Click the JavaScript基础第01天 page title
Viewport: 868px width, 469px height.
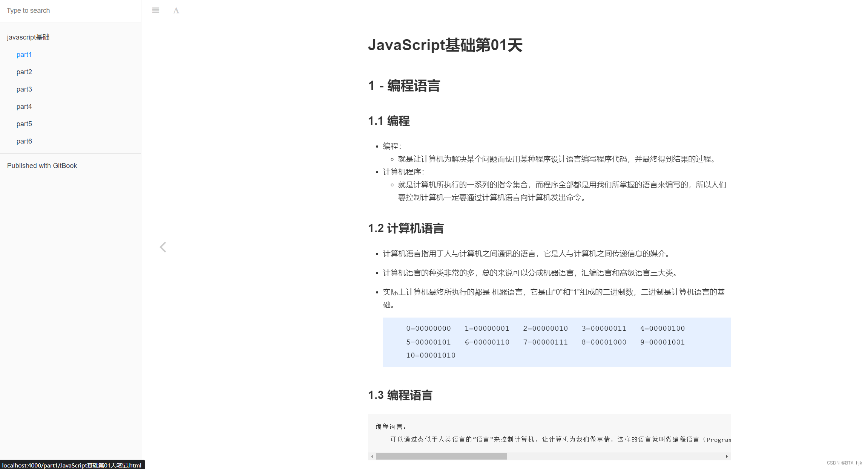(x=445, y=45)
